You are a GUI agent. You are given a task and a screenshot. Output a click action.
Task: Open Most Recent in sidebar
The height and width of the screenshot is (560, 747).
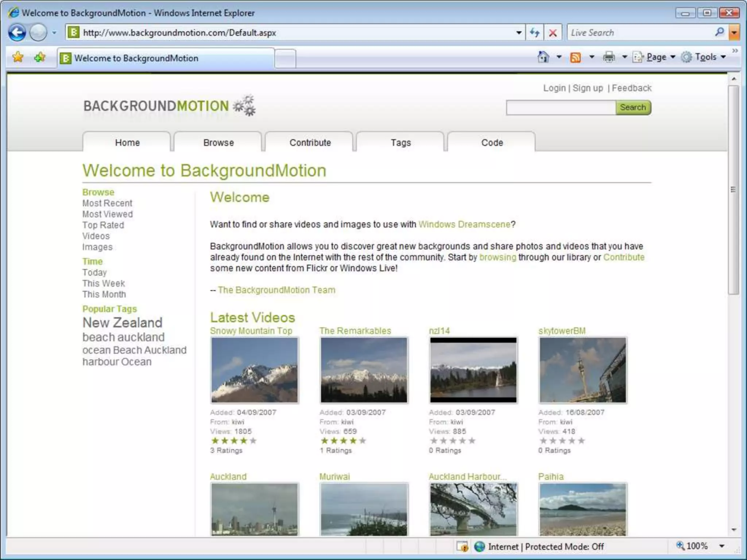107,203
